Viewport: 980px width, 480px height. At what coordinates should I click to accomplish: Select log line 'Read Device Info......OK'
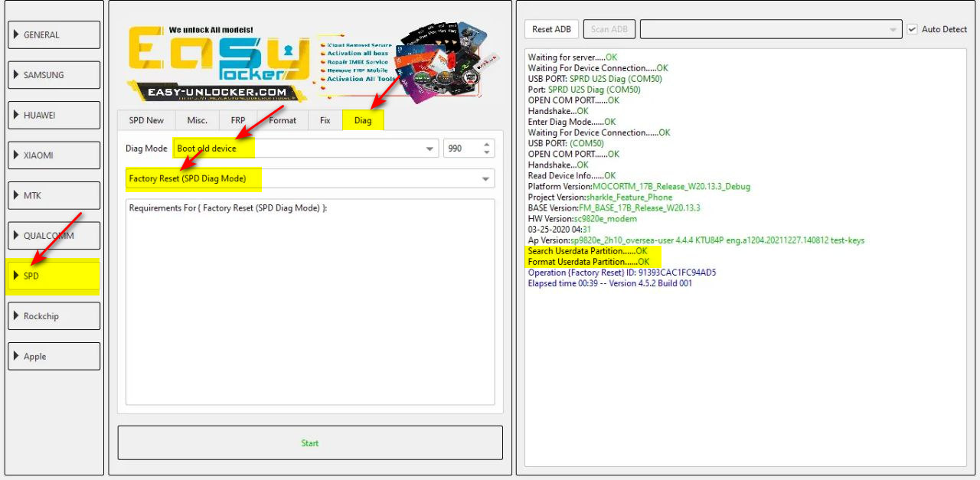pos(572,175)
